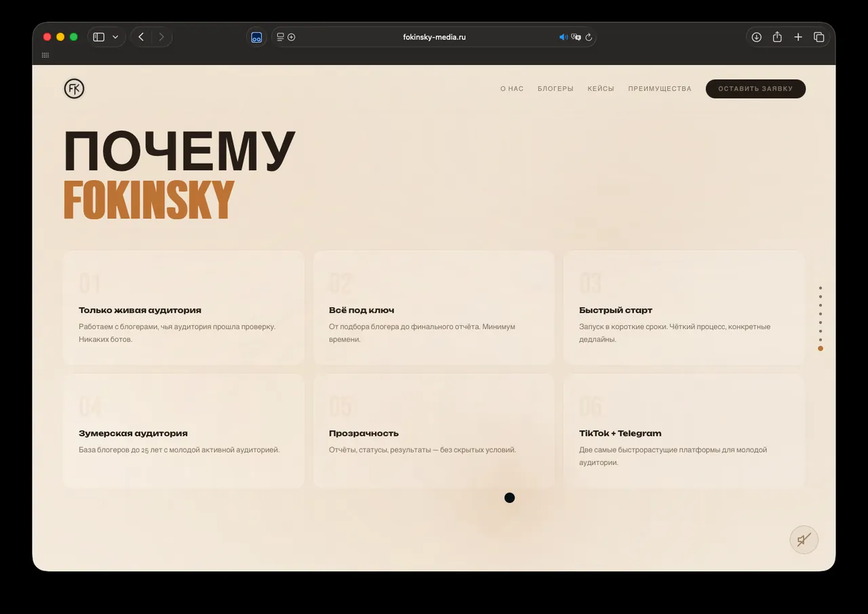
Task: Toggle site sound with the round mute button
Action: tap(804, 540)
